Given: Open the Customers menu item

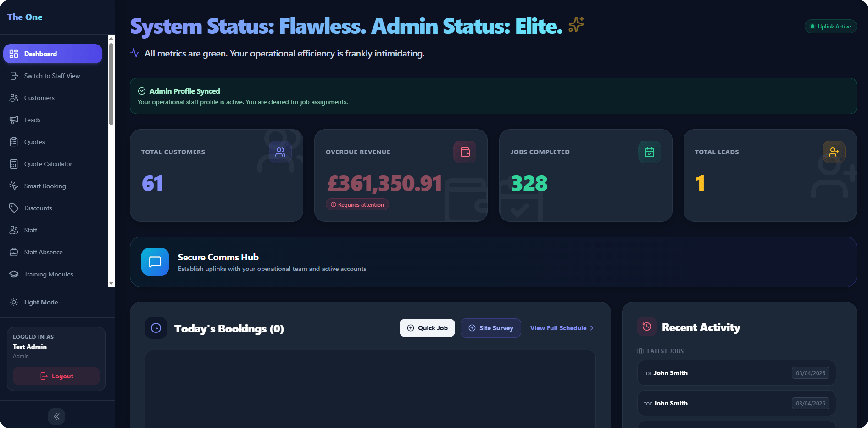Looking at the screenshot, I should coord(39,98).
